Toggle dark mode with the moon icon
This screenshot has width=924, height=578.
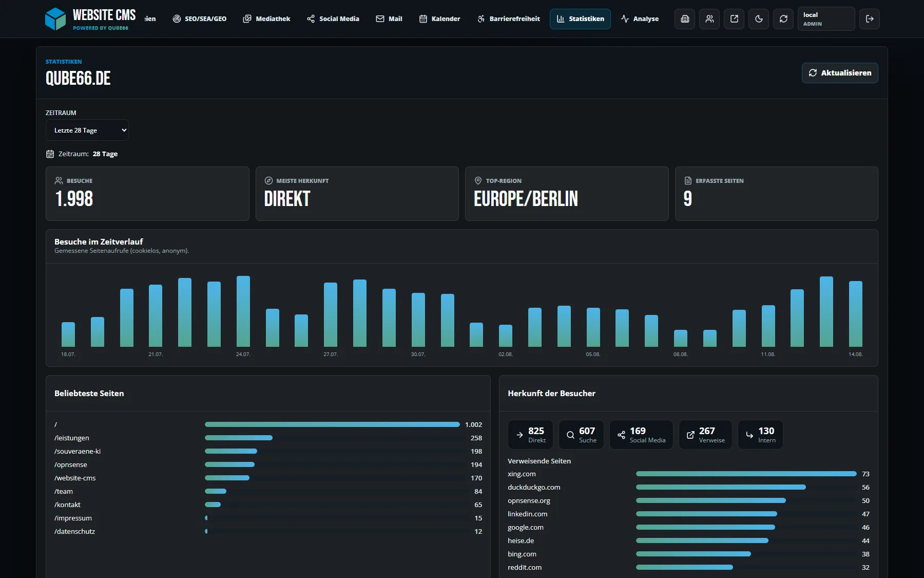click(759, 19)
